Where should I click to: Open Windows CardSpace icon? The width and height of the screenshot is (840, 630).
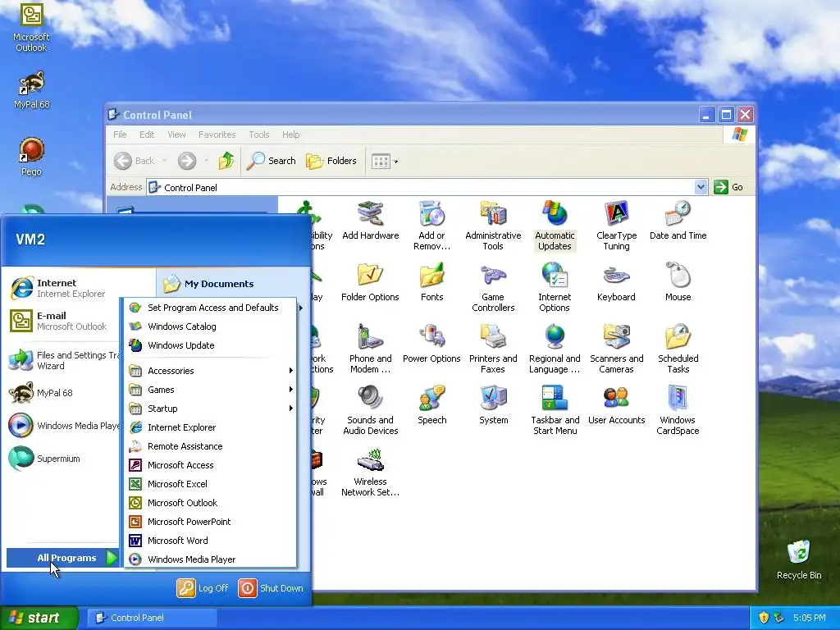(x=678, y=411)
